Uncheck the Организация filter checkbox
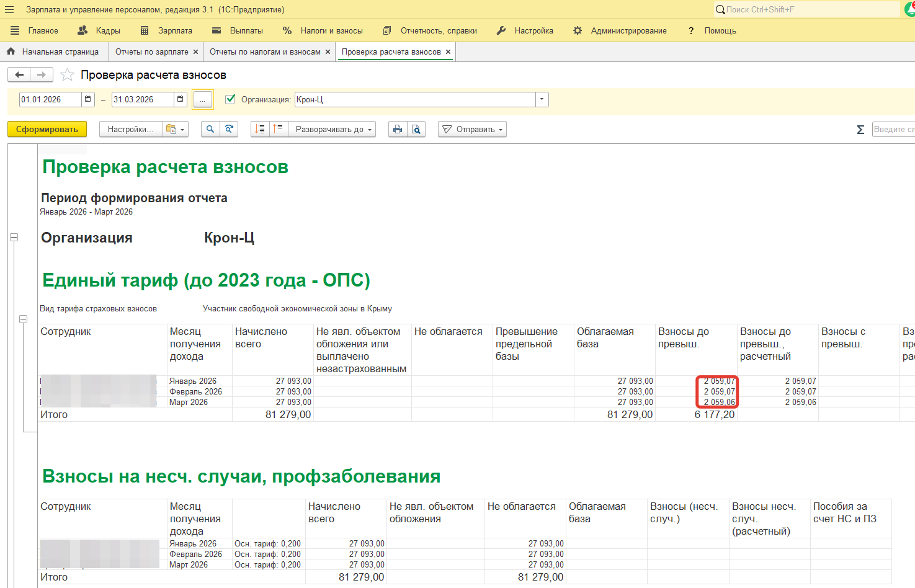 [230, 99]
